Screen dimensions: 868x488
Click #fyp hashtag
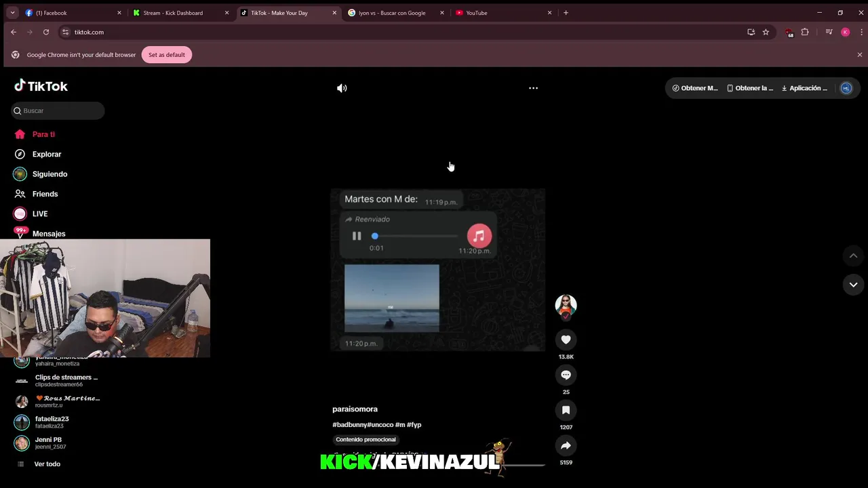(414, 425)
